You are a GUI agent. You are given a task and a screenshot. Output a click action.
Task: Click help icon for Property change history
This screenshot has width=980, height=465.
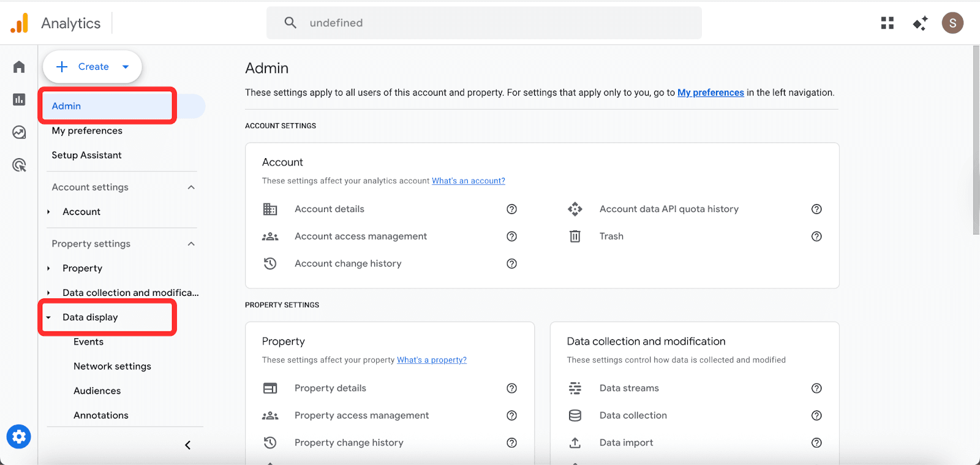512,443
